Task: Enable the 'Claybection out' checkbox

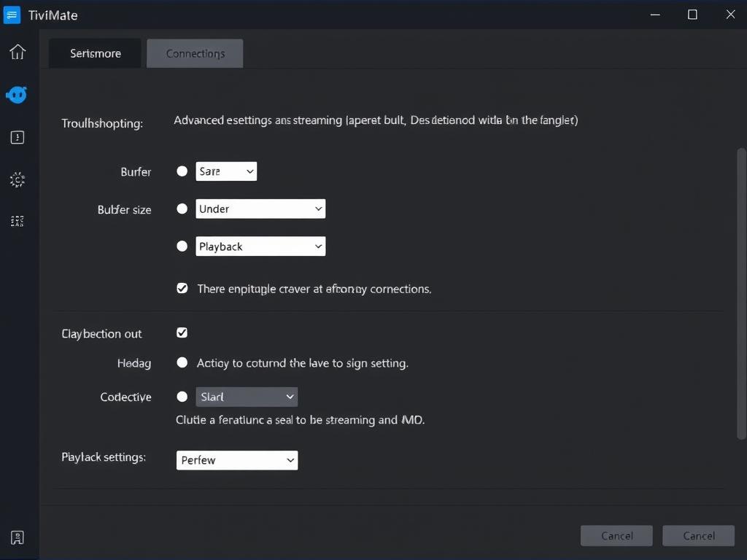Action: coord(182,332)
